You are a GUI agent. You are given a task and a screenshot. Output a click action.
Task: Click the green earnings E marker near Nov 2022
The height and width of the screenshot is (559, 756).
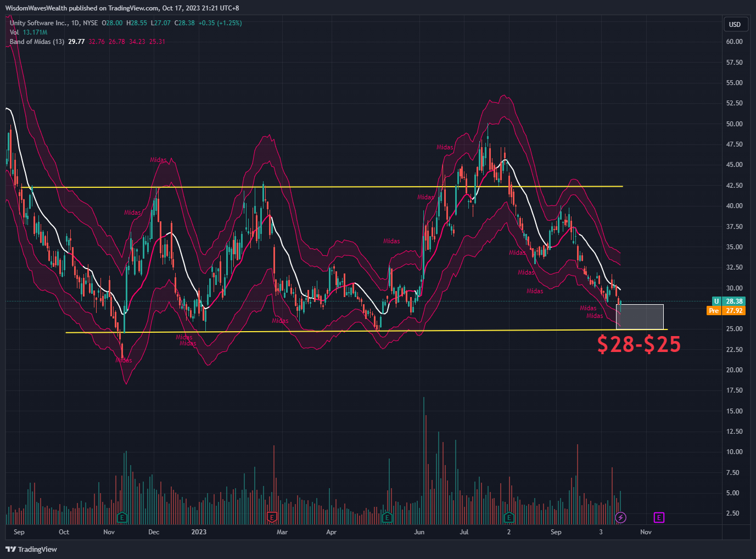(x=122, y=517)
